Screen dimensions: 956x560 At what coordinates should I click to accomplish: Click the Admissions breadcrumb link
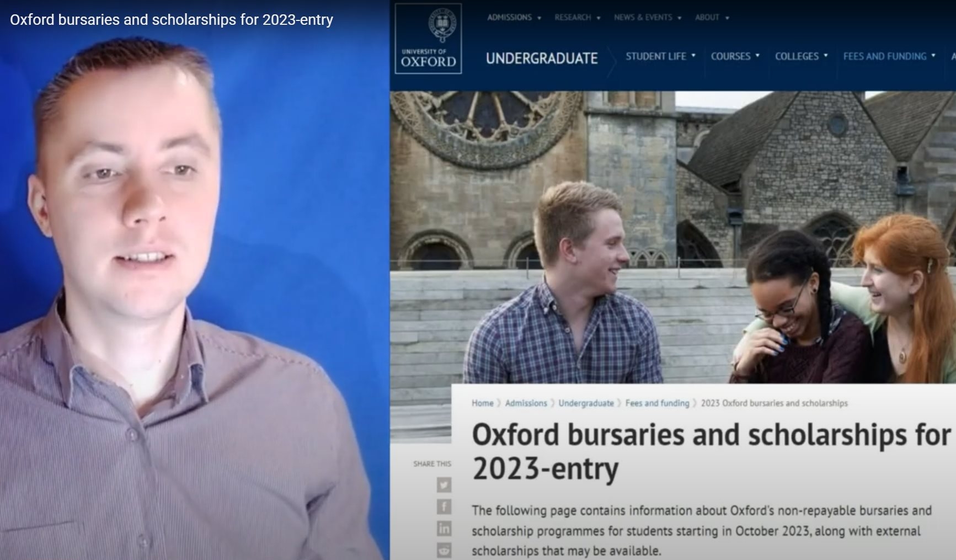526,403
